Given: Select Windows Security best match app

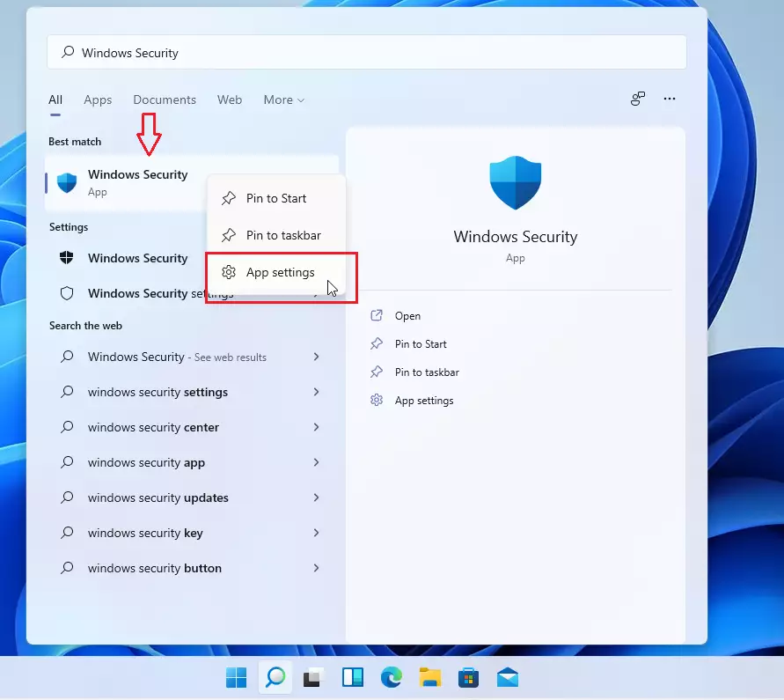Looking at the screenshot, I should pos(125,182).
